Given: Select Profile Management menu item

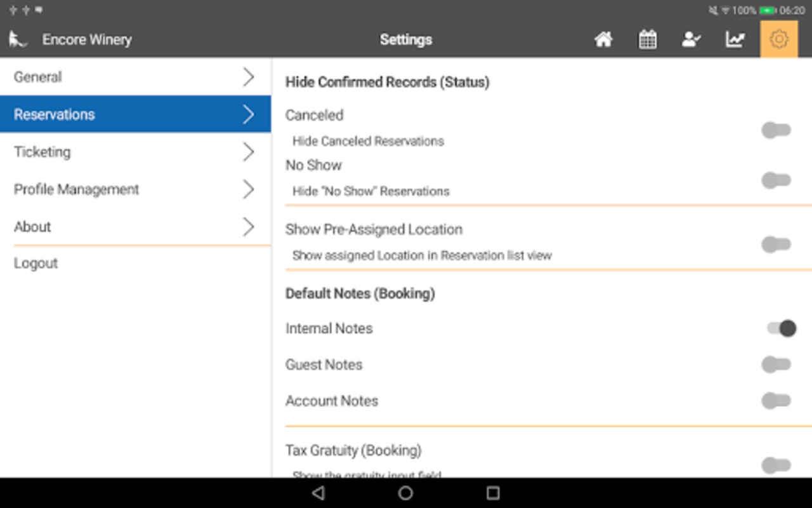Looking at the screenshot, I should pos(135,189).
